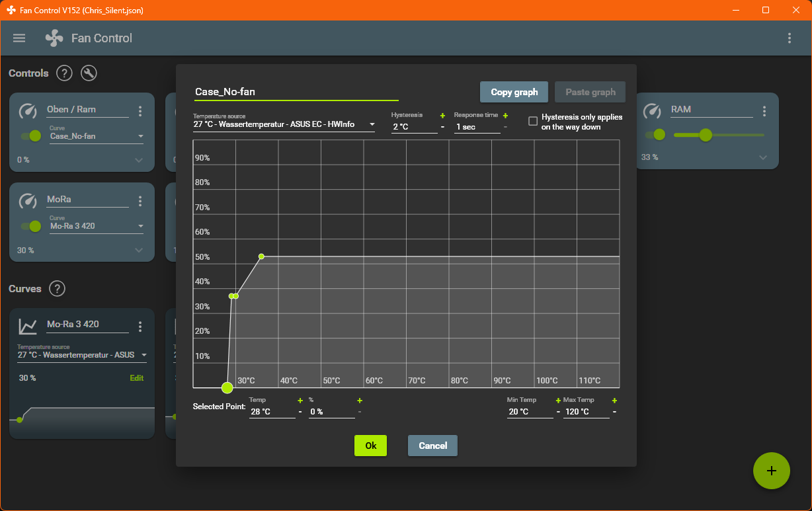Adjust the RAM fan speed slider
Image resolution: width=812 pixels, height=511 pixels.
coord(719,135)
